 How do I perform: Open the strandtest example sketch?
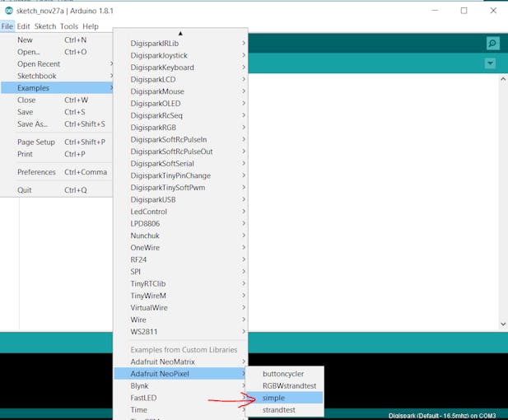click(284, 409)
